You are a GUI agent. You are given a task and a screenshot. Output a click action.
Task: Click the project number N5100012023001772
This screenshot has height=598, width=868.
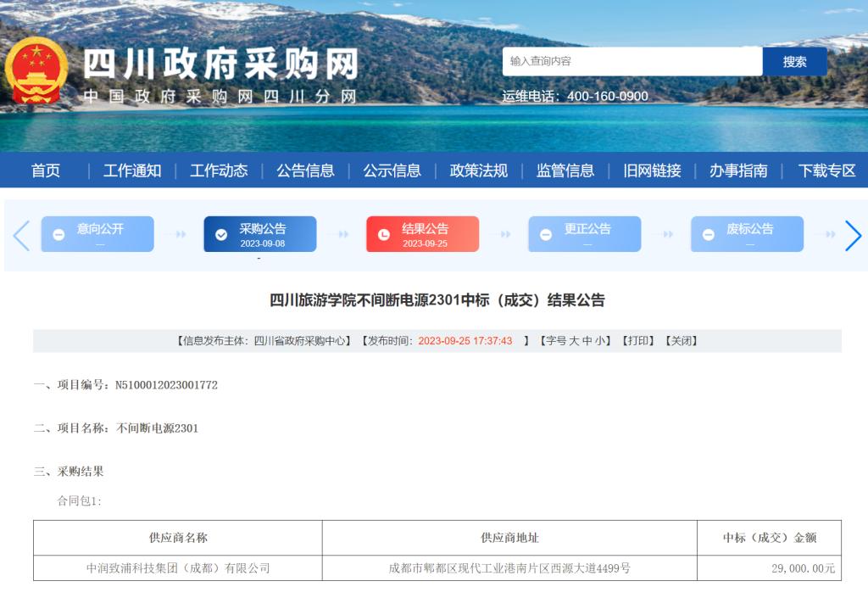click(166, 385)
